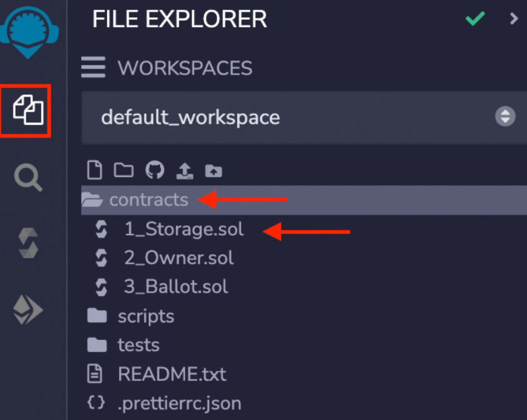Open 3_Ballot.sol file
Screen dimensions: 527x420
(176, 287)
